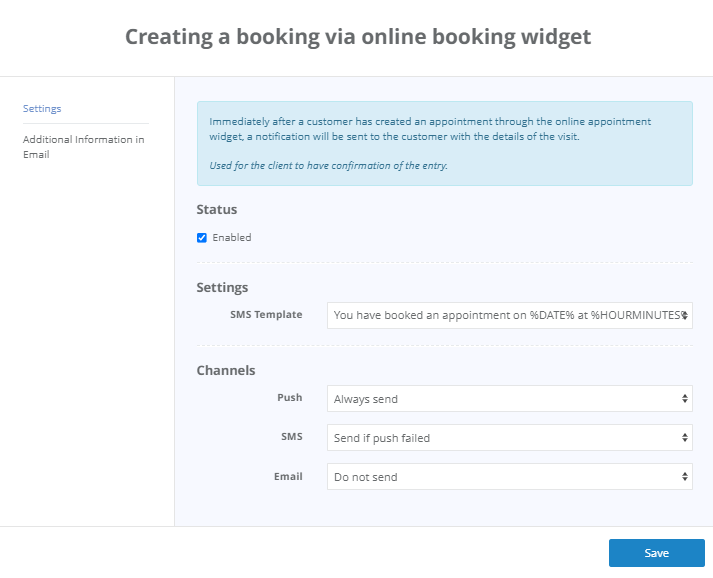Open the Settings sidebar section
Viewport: 713px width, 578px height.
[42, 108]
